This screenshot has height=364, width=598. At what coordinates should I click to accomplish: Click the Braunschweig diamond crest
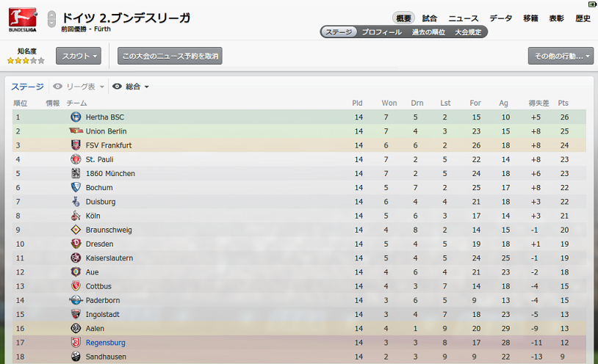pyautogui.click(x=76, y=230)
